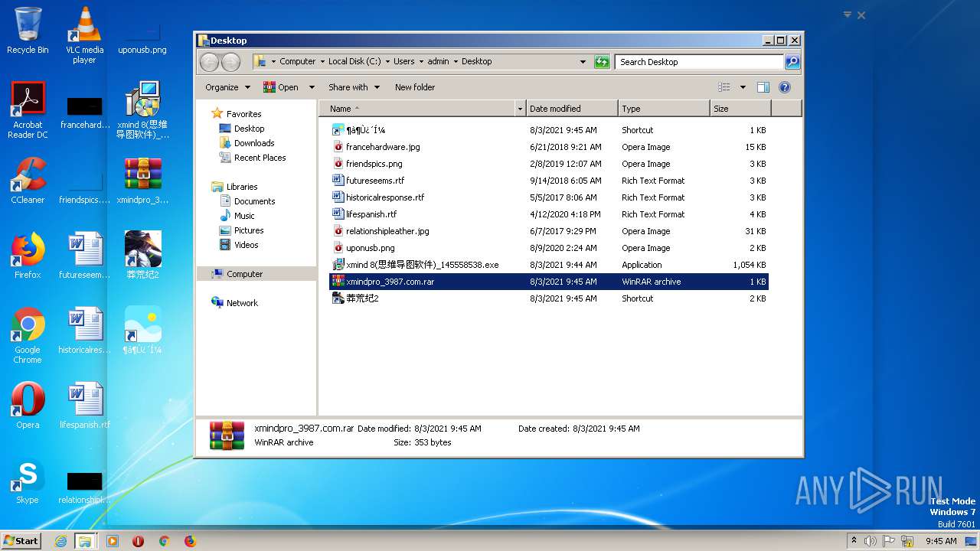Select xmindpro_3... WinRAR icon on desktop
Screen dimensions: 980x551
click(142, 181)
